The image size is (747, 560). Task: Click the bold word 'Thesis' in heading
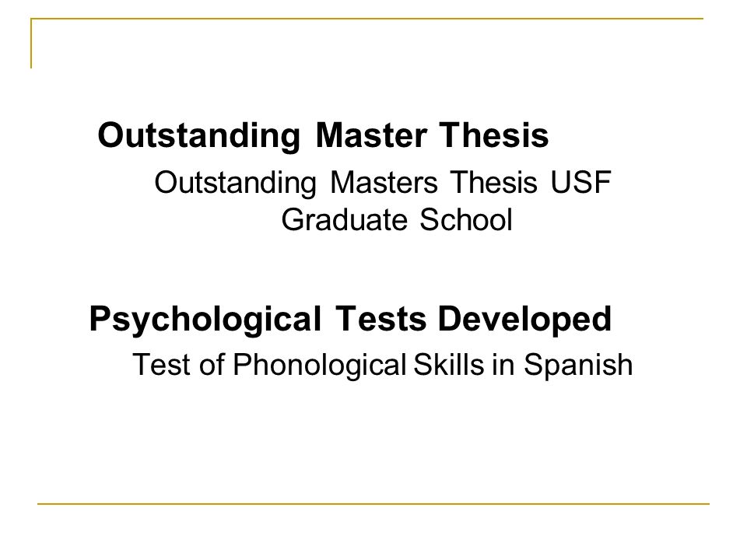[494, 135]
